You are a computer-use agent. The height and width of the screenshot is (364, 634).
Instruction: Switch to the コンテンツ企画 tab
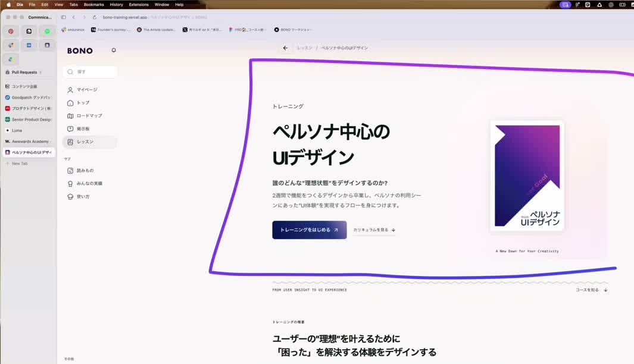click(x=29, y=86)
